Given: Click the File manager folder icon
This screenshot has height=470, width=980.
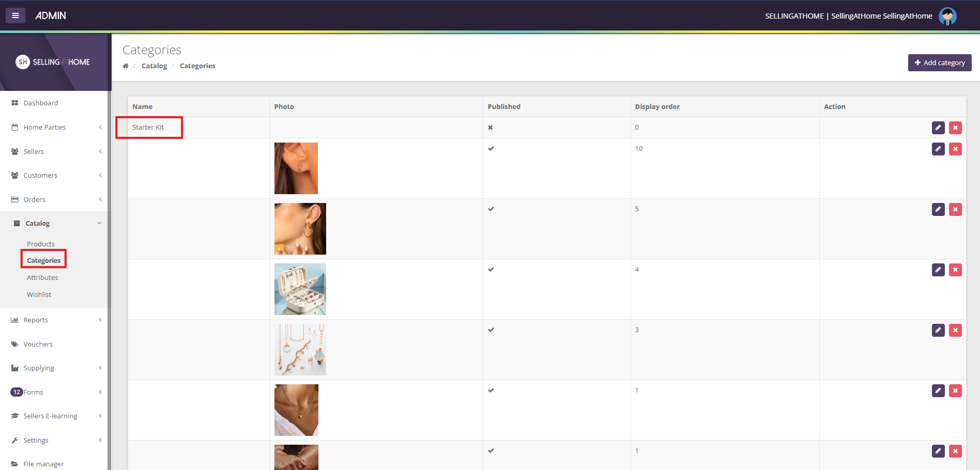Looking at the screenshot, I should (x=14, y=464).
